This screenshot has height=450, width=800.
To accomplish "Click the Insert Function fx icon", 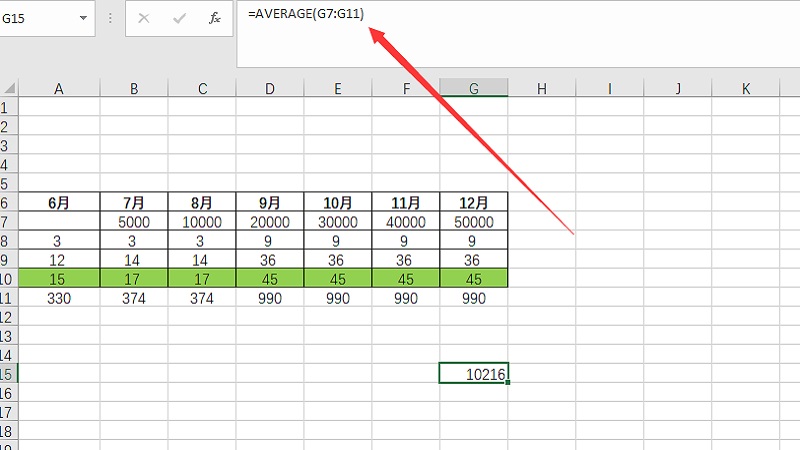I will point(214,19).
